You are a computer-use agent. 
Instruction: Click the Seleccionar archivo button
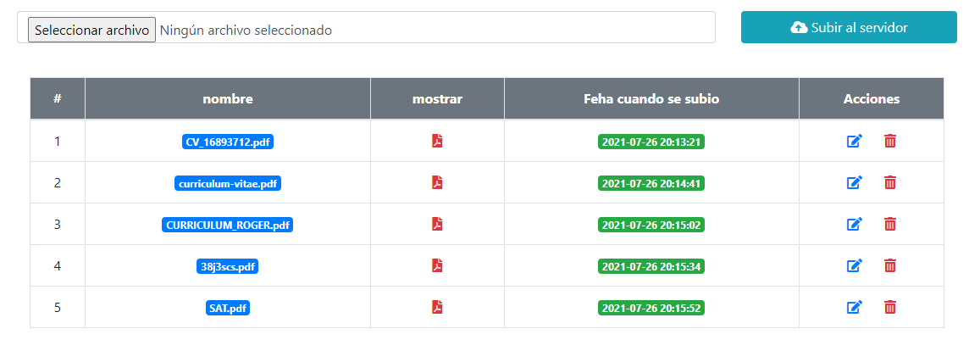91,30
